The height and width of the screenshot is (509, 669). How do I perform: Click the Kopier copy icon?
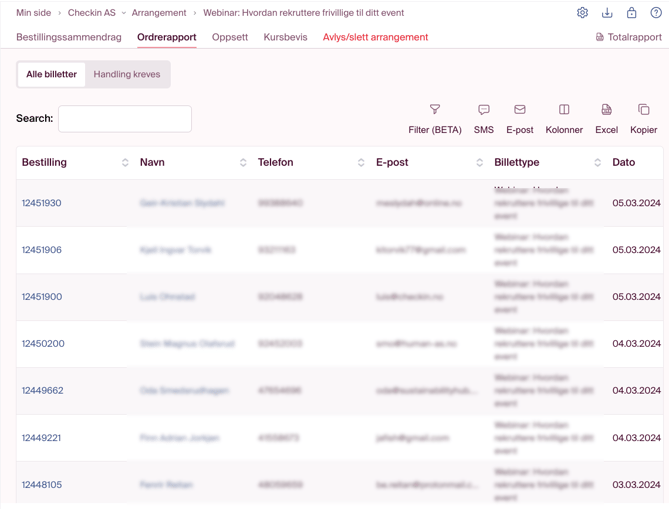[643, 110]
